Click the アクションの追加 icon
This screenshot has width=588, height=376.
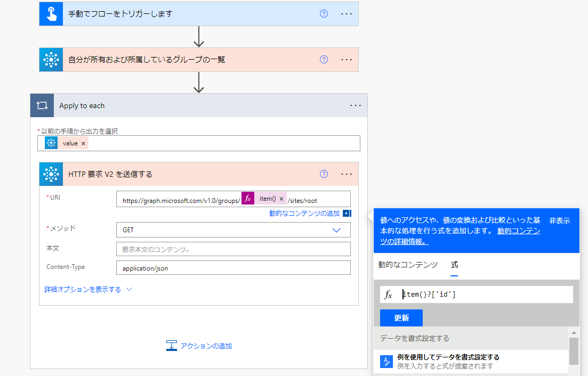171,346
